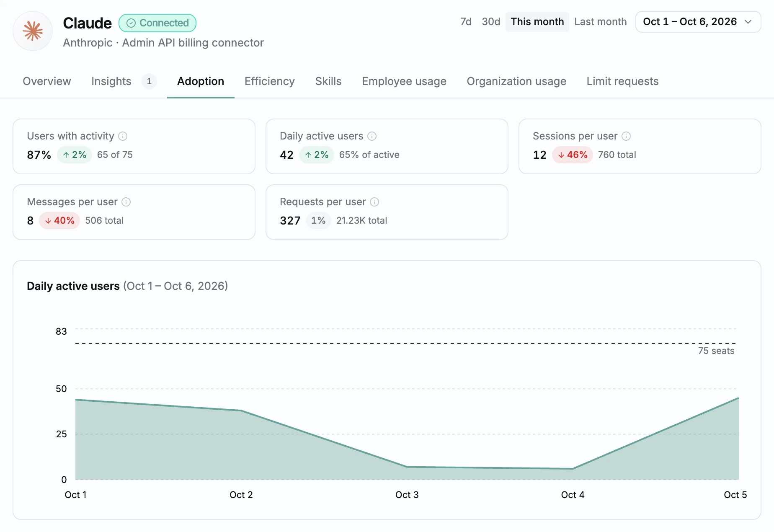Click the Connected status pill

point(157,23)
